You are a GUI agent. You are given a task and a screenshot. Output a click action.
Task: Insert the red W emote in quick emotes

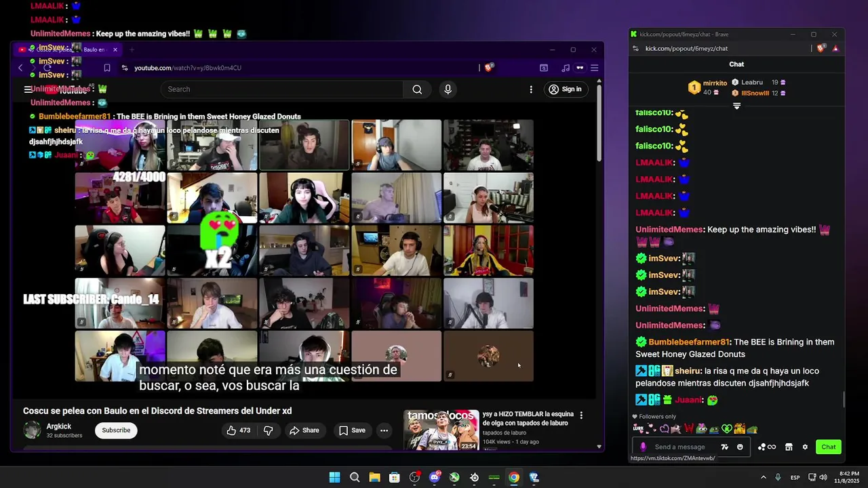tap(689, 428)
